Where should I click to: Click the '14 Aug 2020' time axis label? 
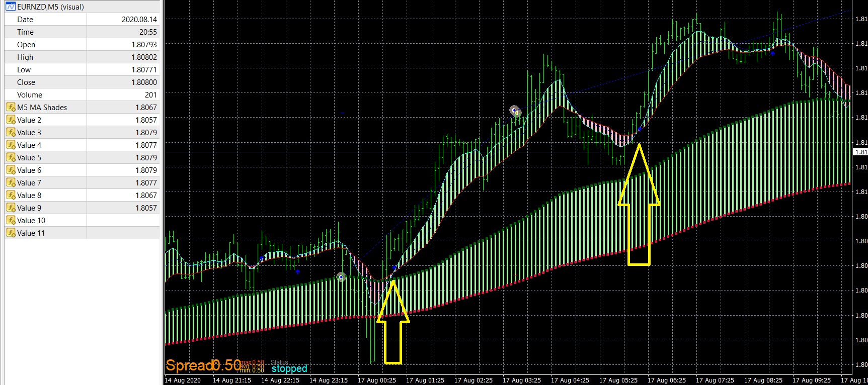(183, 380)
